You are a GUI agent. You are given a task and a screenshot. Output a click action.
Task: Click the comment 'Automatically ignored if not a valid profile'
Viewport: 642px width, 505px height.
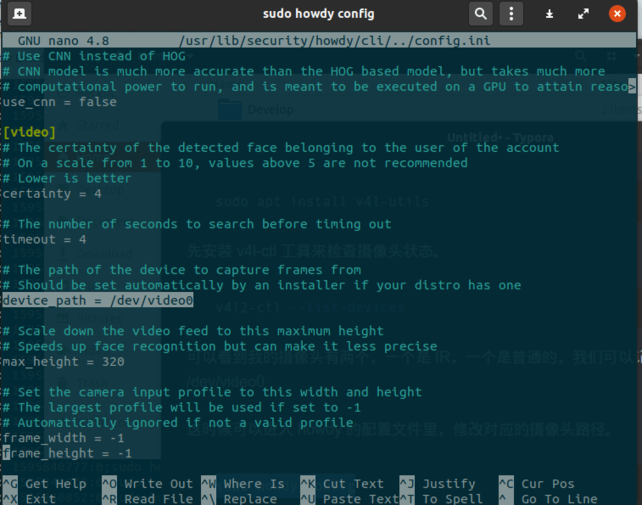(x=178, y=423)
